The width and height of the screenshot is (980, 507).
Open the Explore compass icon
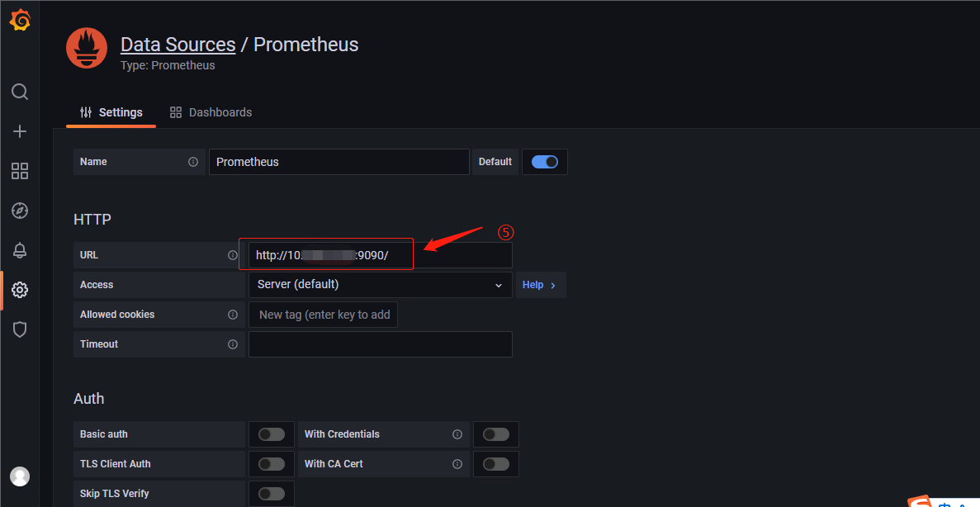click(x=20, y=211)
